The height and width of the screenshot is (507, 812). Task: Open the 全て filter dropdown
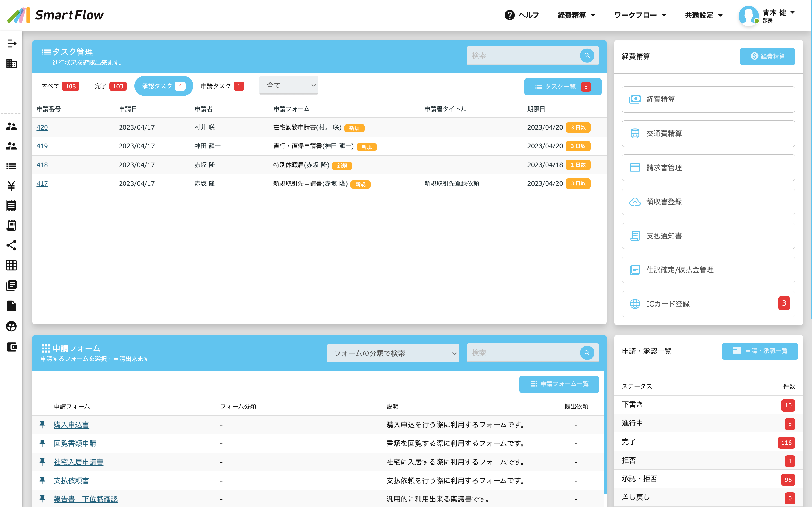coord(288,86)
